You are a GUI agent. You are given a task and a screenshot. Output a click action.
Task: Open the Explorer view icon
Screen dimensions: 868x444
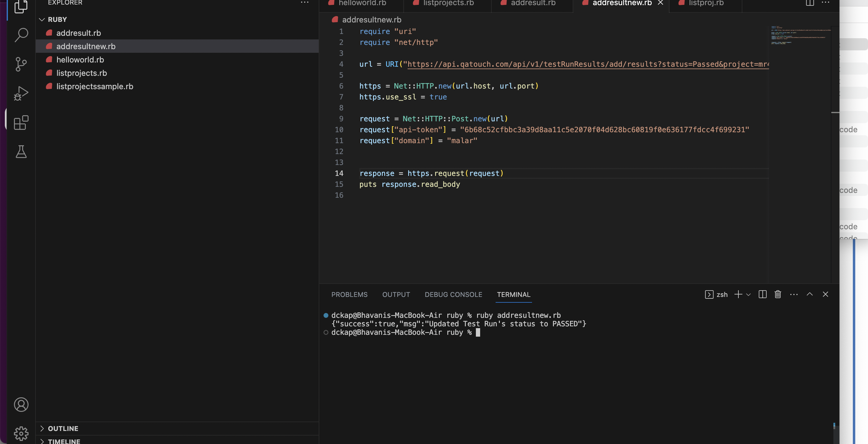(21, 6)
